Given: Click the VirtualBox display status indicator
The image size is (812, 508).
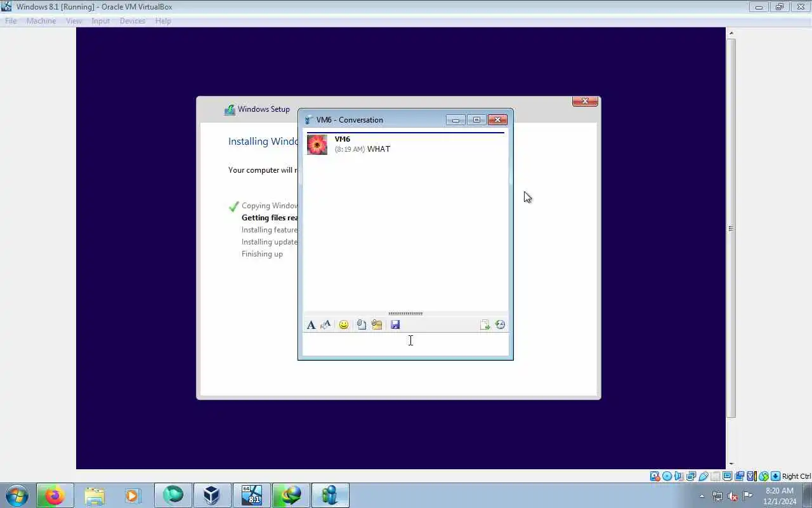Looking at the screenshot, I should click(x=728, y=476).
